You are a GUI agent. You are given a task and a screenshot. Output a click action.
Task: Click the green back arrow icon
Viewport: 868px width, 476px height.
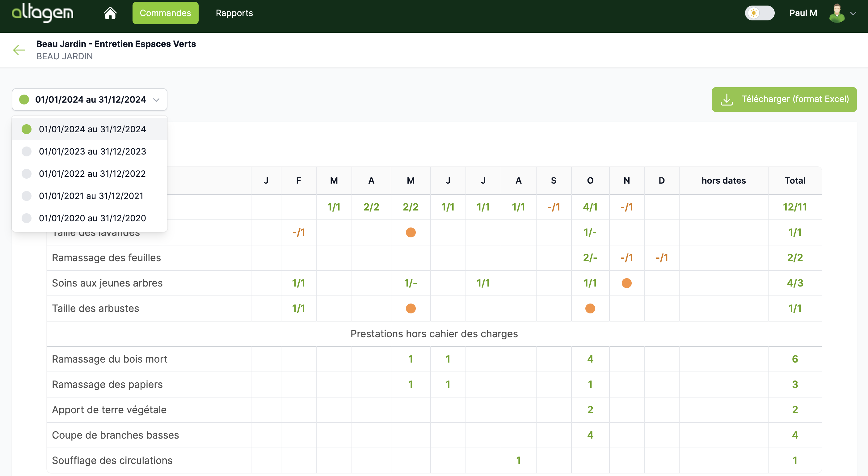[x=19, y=50]
